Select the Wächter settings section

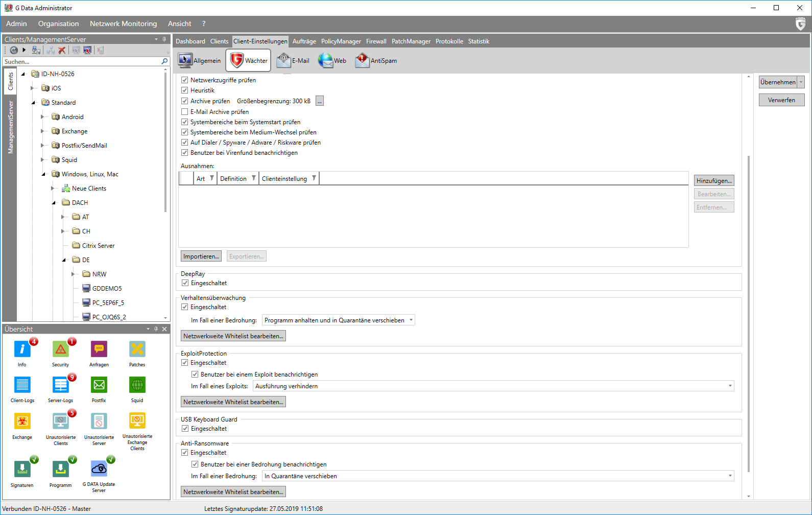pyautogui.click(x=248, y=60)
